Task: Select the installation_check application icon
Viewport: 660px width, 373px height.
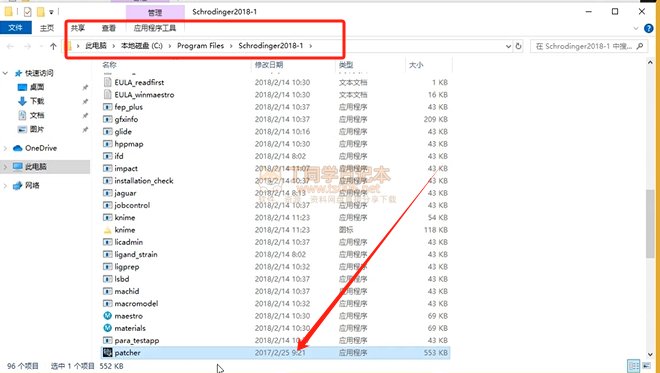Action: click(x=108, y=181)
